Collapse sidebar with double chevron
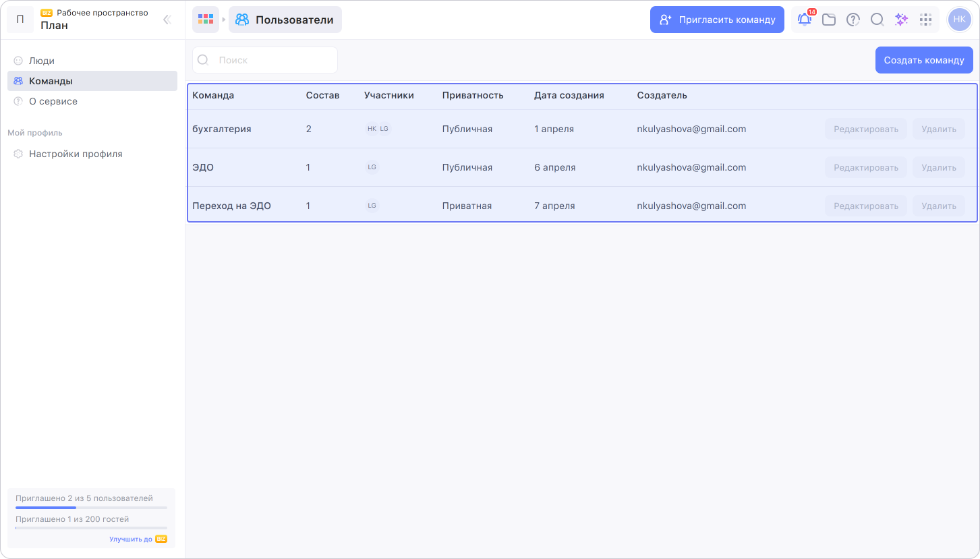The image size is (980, 559). [x=167, y=20]
